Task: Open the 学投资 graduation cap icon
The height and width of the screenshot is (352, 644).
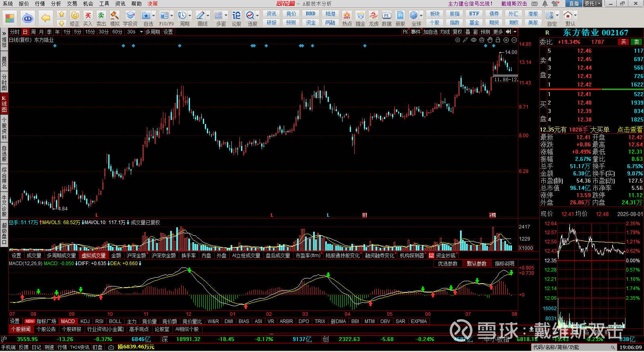Action: click(130, 15)
